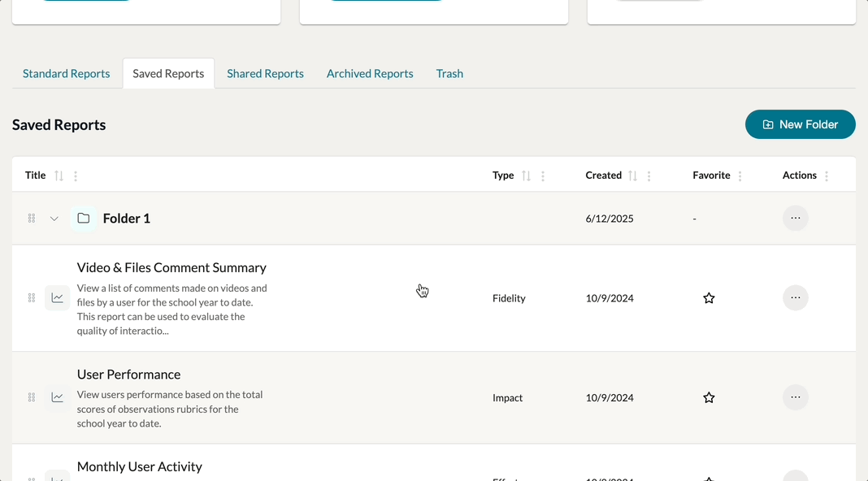Create a New Folder
868x481 pixels.
(x=800, y=124)
